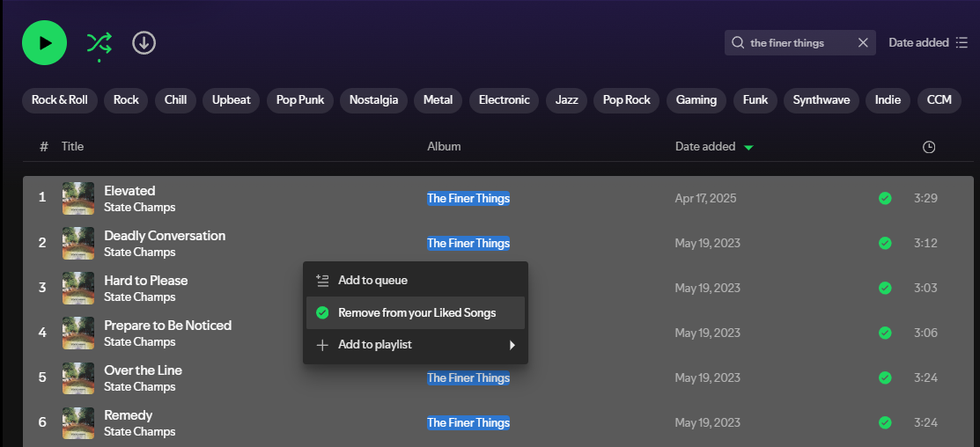Image resolution: width=980 pixels, height=447 pixels.
Task: Open the Date added sort dropdown
Action: [928, 42]
